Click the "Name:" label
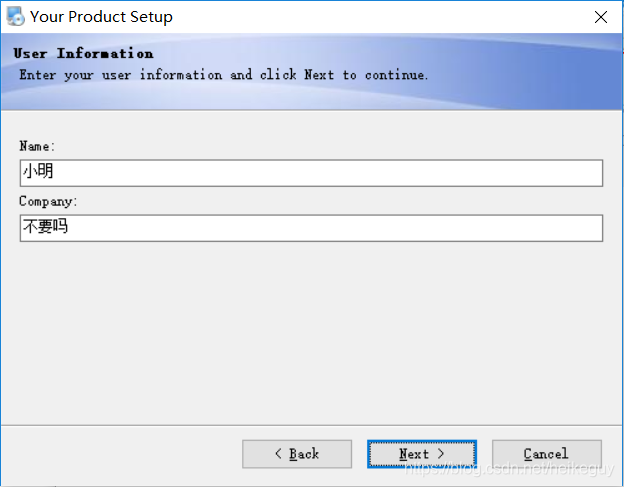Image resolution: width=624 pixels, height=487 pixels. (x=37, y=146)
